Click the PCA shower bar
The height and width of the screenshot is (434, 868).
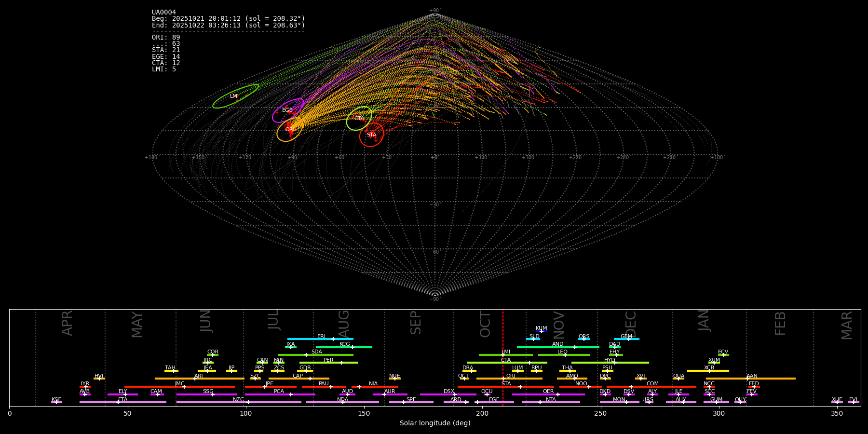point(280,394)
